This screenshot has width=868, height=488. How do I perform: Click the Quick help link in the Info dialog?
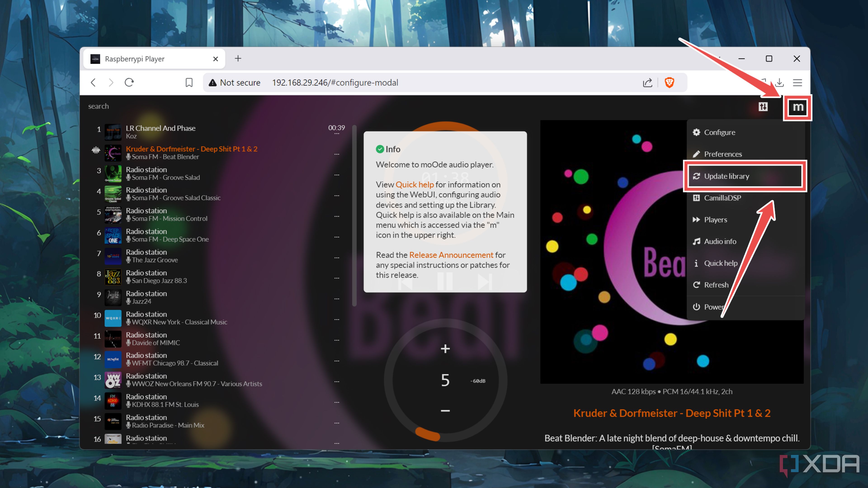pos(415,185)
